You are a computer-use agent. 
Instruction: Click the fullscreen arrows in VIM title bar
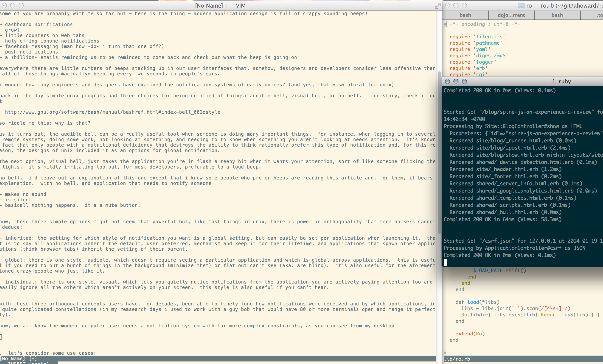pyautogui.click(x=438, y=6)
